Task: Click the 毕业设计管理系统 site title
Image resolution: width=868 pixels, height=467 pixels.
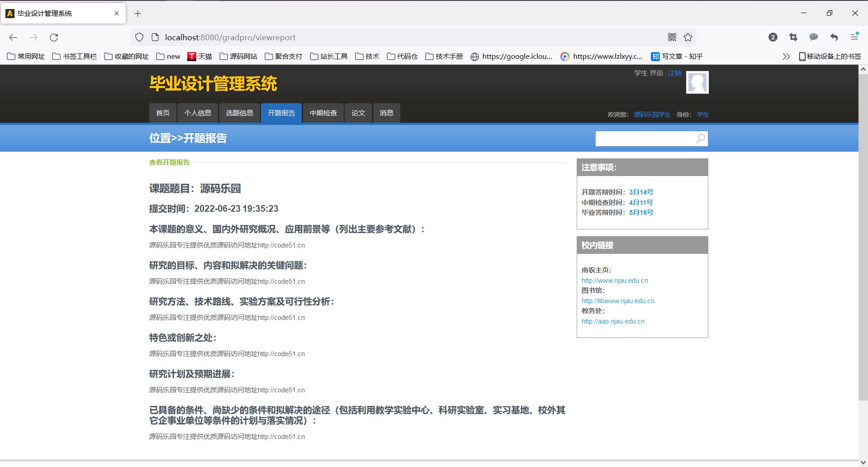Action: 213,84
